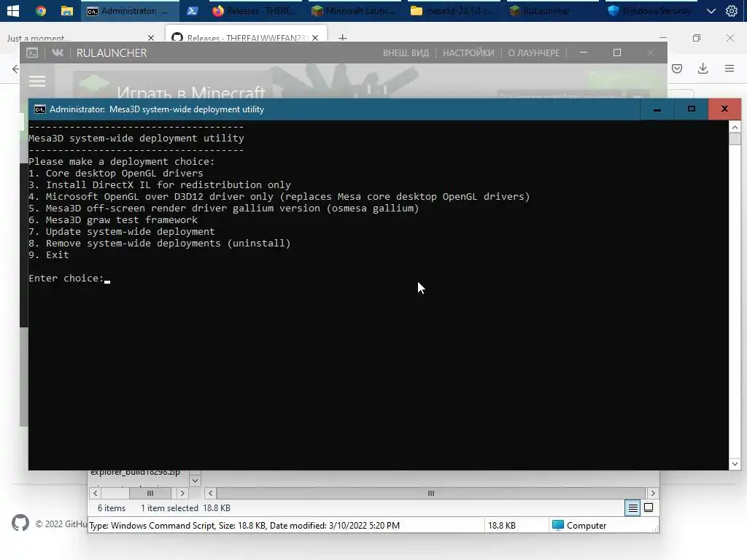The width and height of the screenshot is (747, 560).
Task: Open НАСТРОЙКИ menu in RuLauncher
Action: [x=468, y=52]
